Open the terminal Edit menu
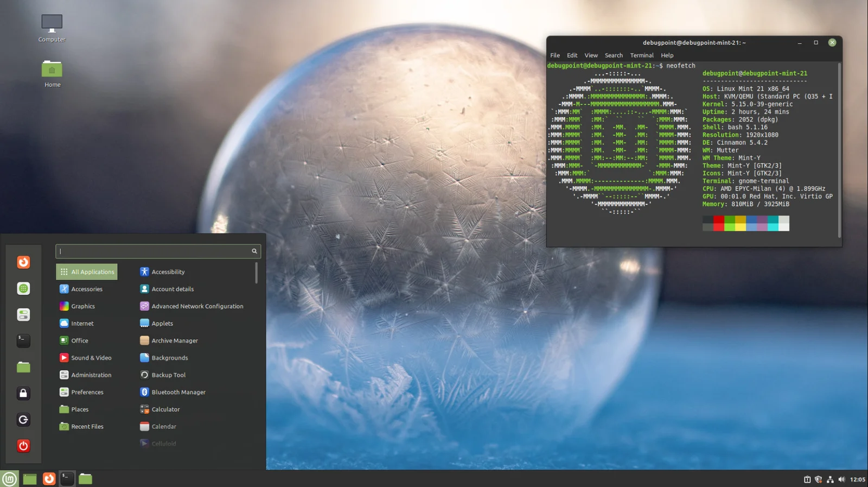Viewport: 868px width, 487px height. click(572, 55)
